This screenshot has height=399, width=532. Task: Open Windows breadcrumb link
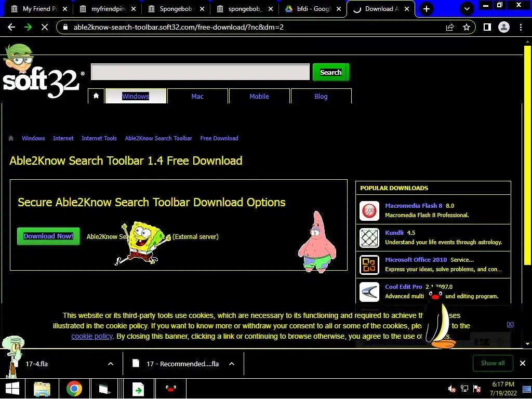[x=33, y=138]
